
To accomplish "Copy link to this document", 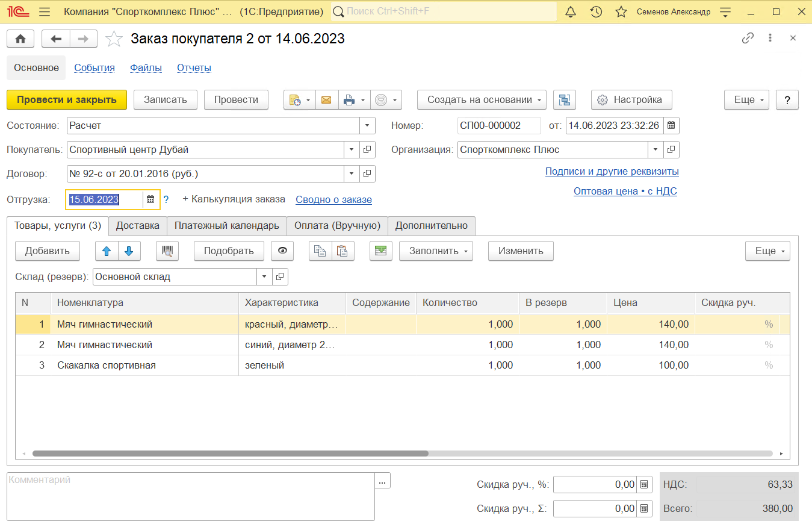I will point(748,38).
